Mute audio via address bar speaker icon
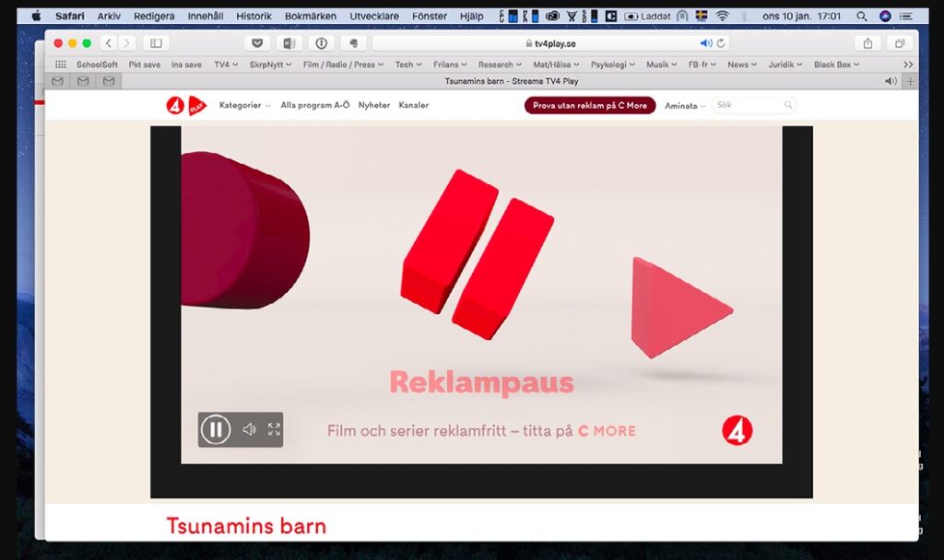Screen dimensions: 944x560 click(x=705, y=43)
